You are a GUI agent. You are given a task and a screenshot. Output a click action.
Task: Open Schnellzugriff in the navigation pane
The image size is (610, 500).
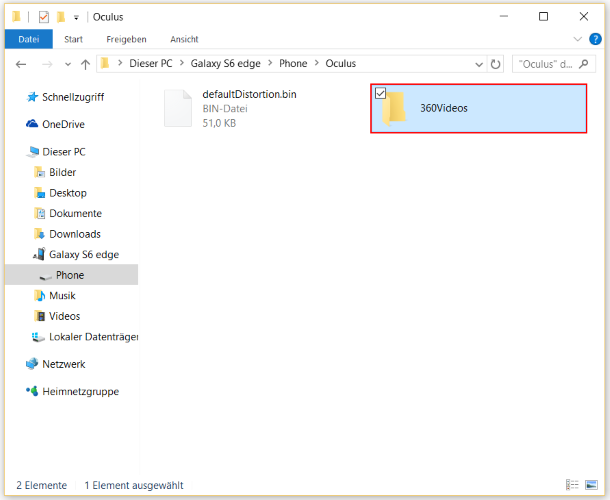tap(65, 97)
